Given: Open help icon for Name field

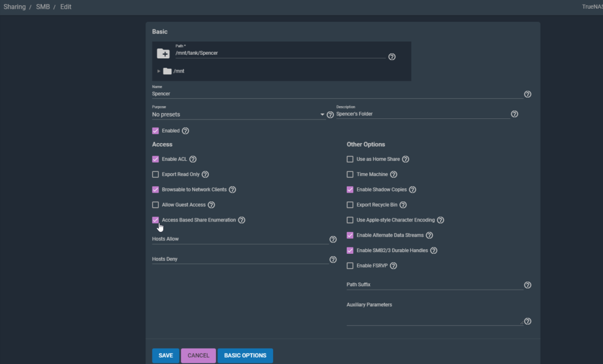Looking at the screenshot, I should click(x=528, y=94).
